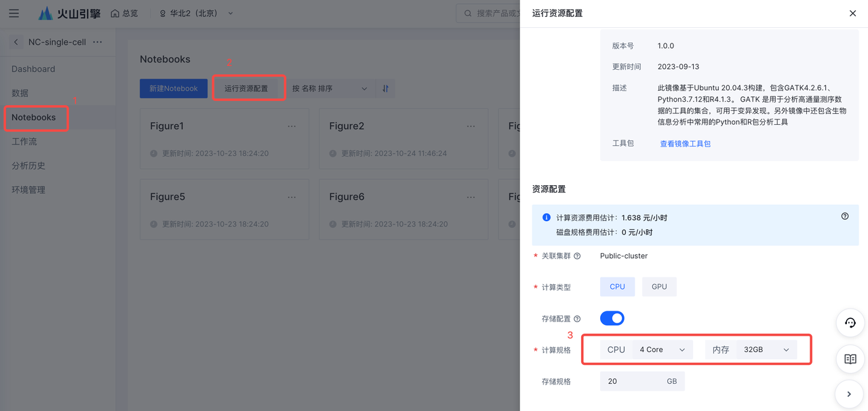Select CPU compute type

(x=617, y=287)
